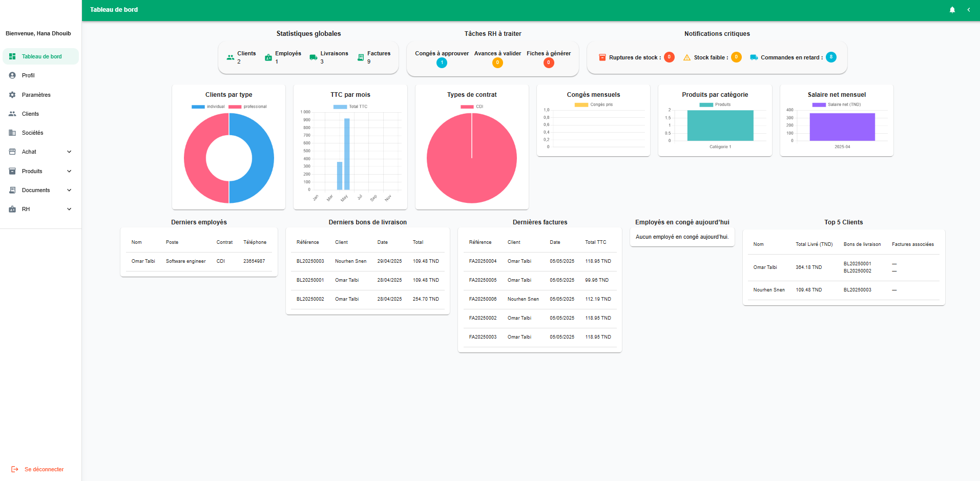Click BL20250003 in Top 5 Clients

tap(858, 290)
